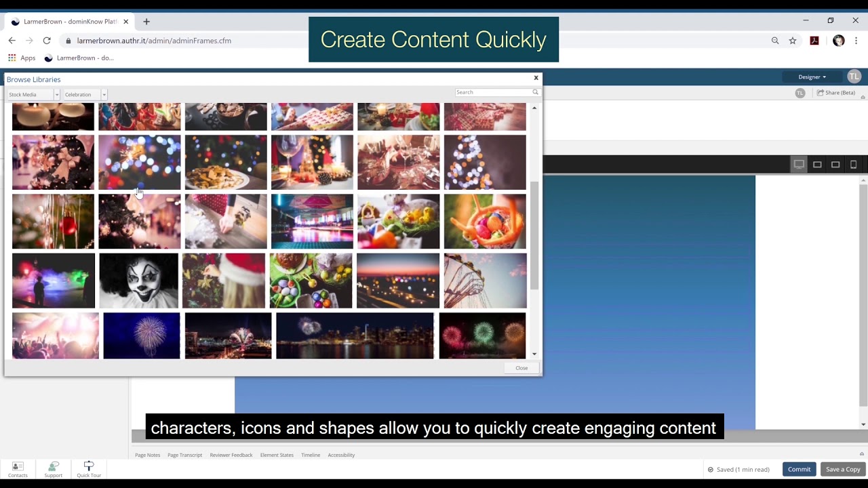Screen dimensions: 868x488
Task: Select the city skyline fireworks image
Action: point(355,335)
